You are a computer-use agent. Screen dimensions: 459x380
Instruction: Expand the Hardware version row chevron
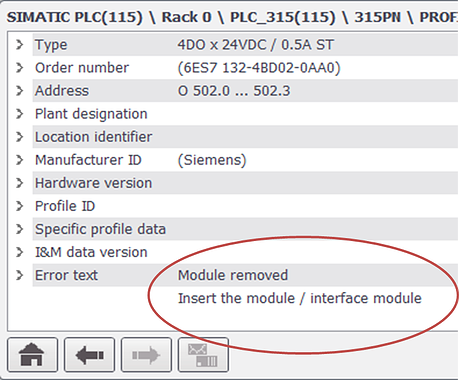pyautogui.click(x=20, y=183)
